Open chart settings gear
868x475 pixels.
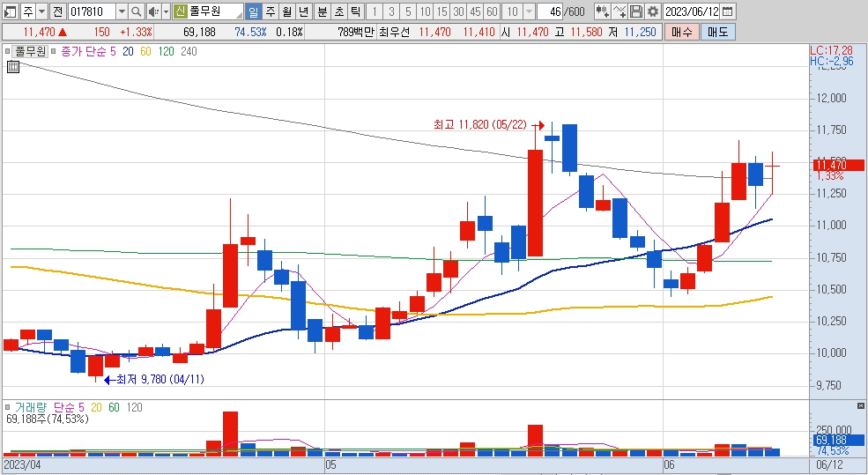[x=653, y=11]
